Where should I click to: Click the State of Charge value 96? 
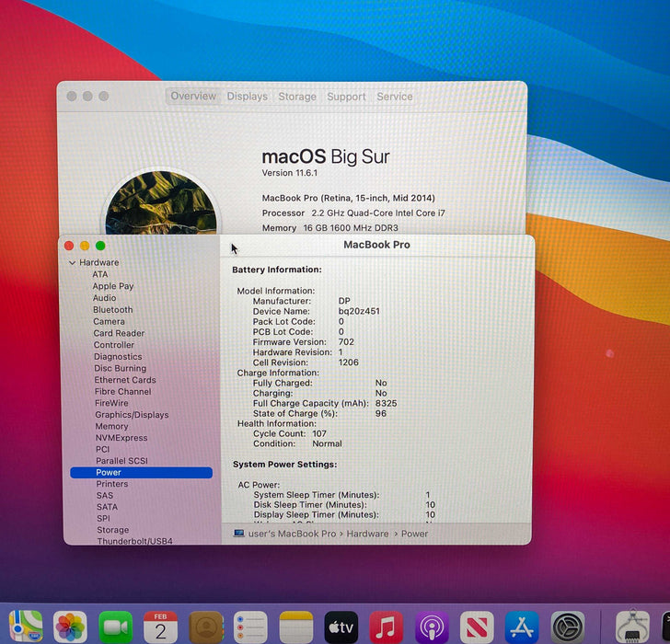tap(381, 413)
